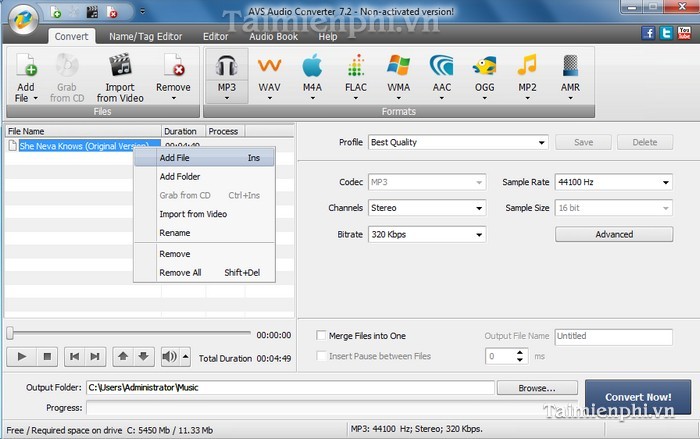Screen dimensions: 700x439
Task: Expand the volume level arrow
Action: click(185, 356)
